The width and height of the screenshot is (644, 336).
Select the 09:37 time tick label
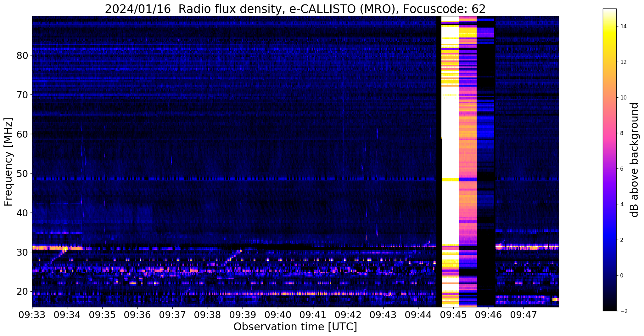(x=172, y=315)
